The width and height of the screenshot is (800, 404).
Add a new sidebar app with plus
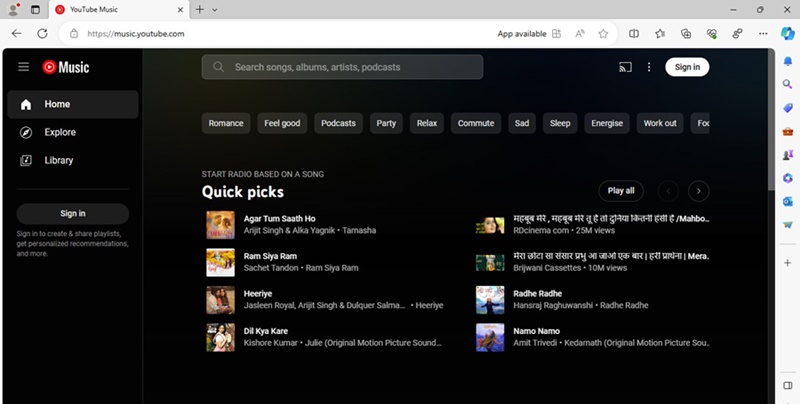[788, 263]
